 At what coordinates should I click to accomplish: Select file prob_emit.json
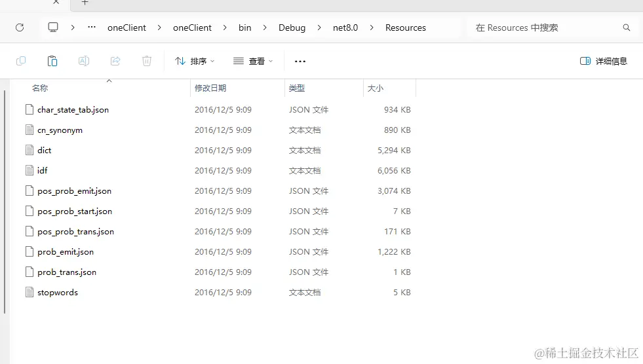click(x=66, y=252)
